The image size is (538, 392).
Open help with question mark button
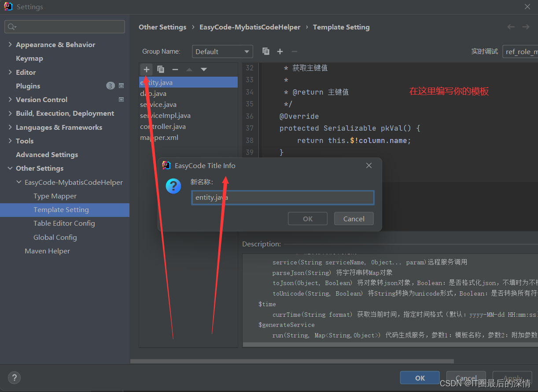[x=14, y=377]
